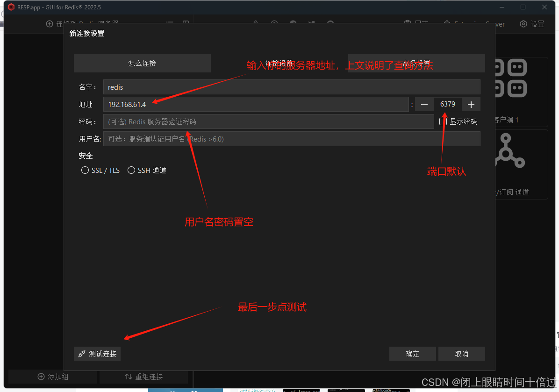
Task: Open the 订阅通道 network icon card
Action: 509,151
